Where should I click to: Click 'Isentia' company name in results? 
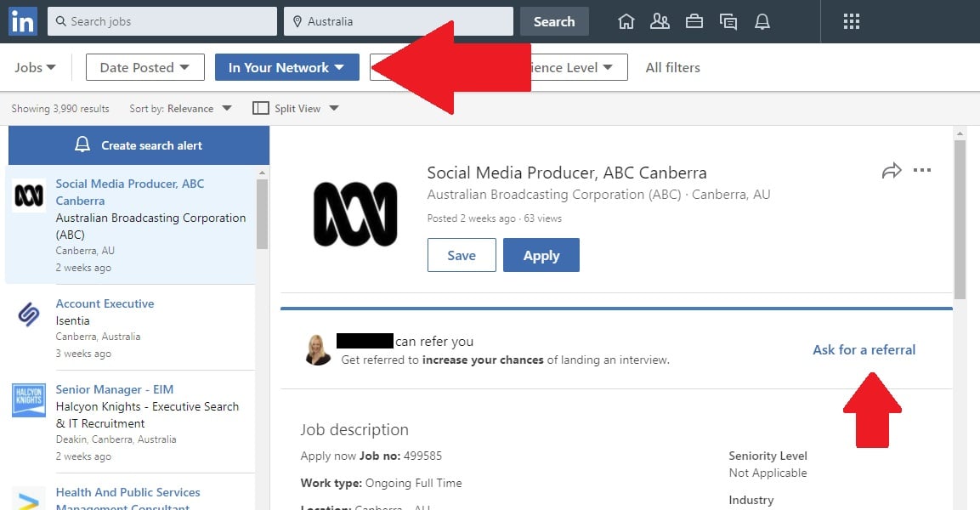pos(72,320)
